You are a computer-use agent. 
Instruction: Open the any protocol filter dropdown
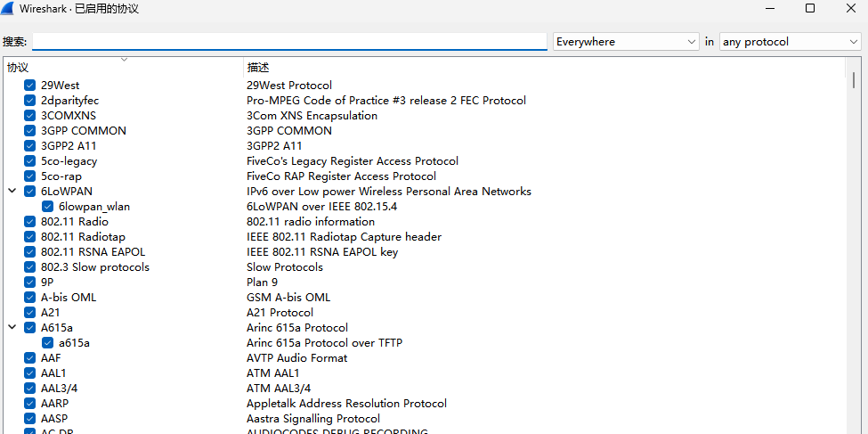pos(790,42)
